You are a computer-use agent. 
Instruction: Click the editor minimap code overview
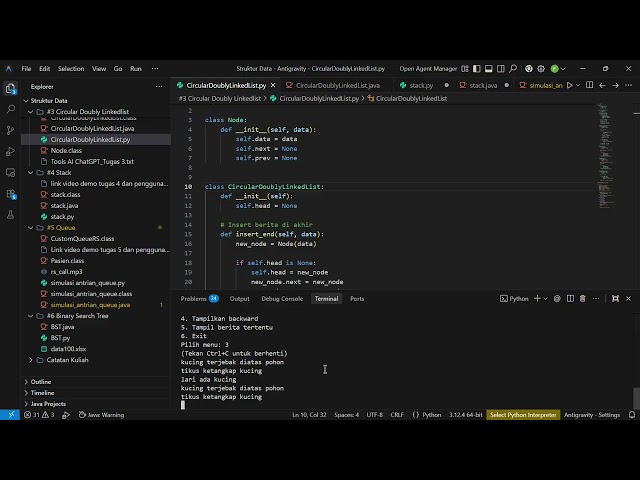(x=606, y=156)
